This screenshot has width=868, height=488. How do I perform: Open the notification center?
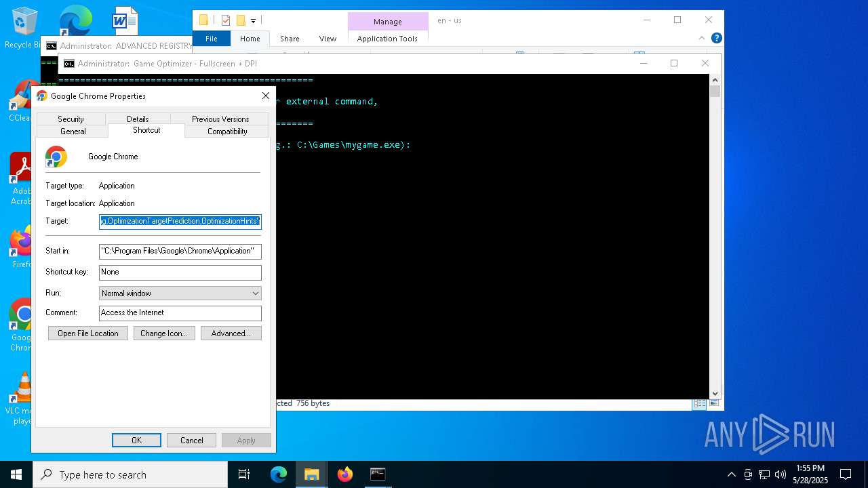pyautogui.click(x=846, y=474)
